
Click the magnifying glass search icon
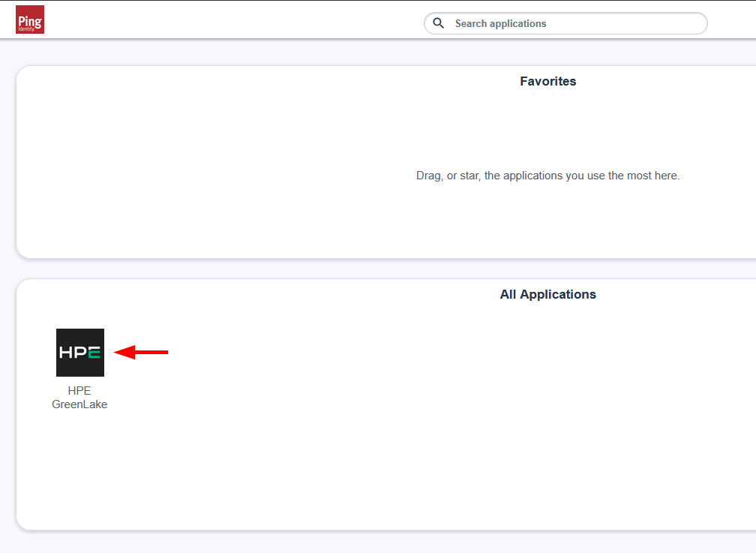click(x=439, y=23)
